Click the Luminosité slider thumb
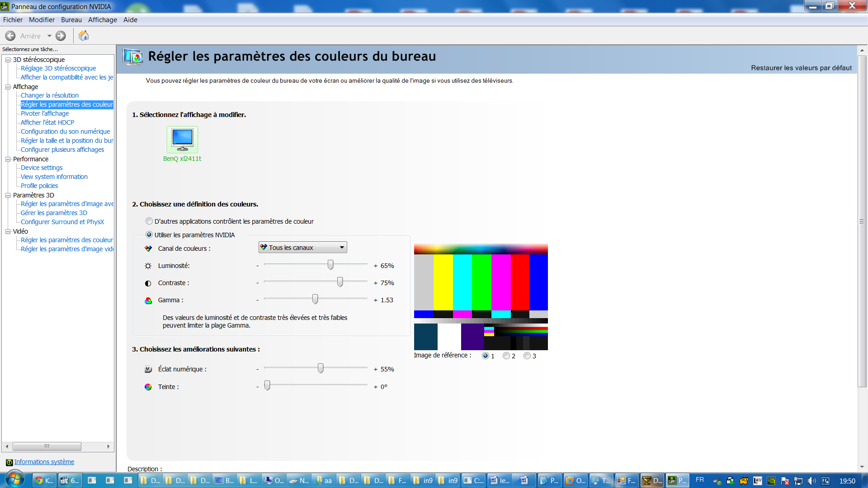This screenshot has width=868, height=488. pos(330,265)
